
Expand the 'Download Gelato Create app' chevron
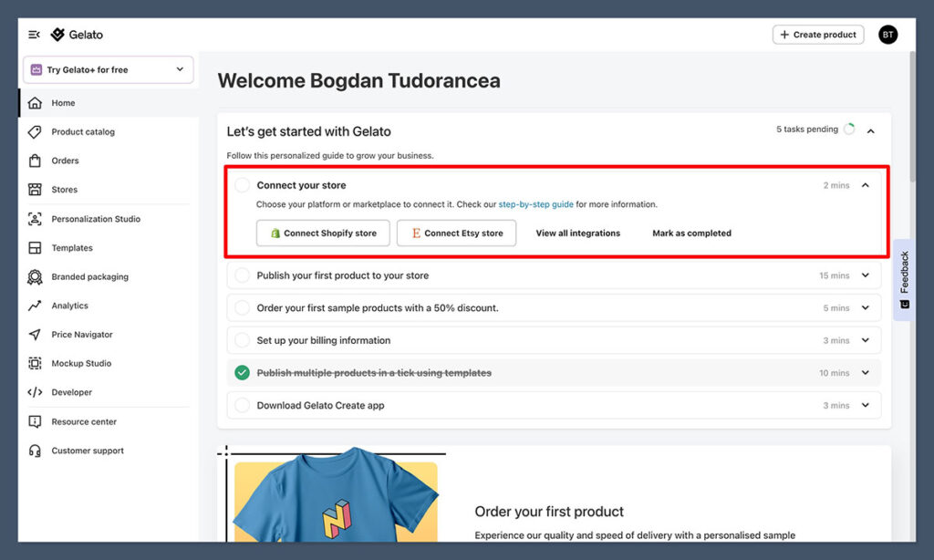pyautogui.click(x=865, y=406)
